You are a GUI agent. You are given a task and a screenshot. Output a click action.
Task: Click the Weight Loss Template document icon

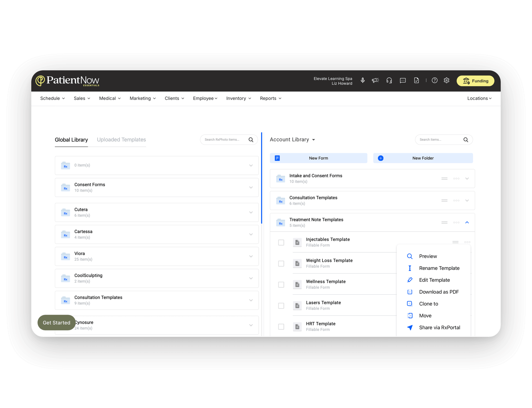click(x=297, y=263)
